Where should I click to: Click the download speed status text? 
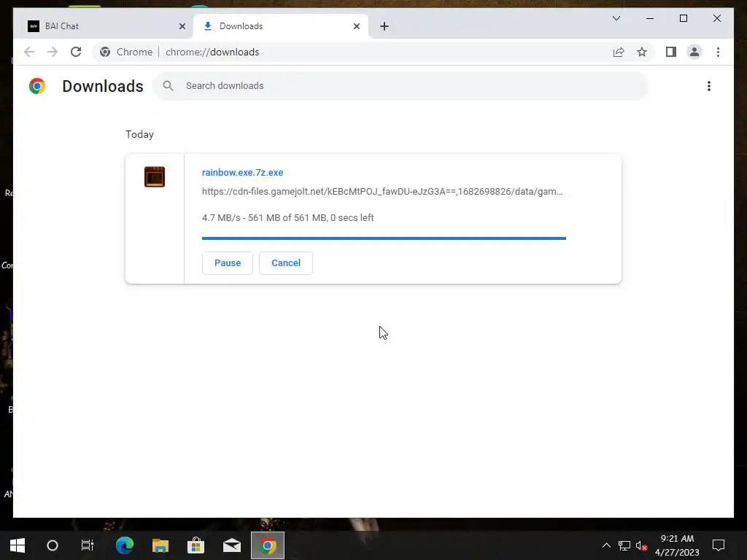coord(287,217)
